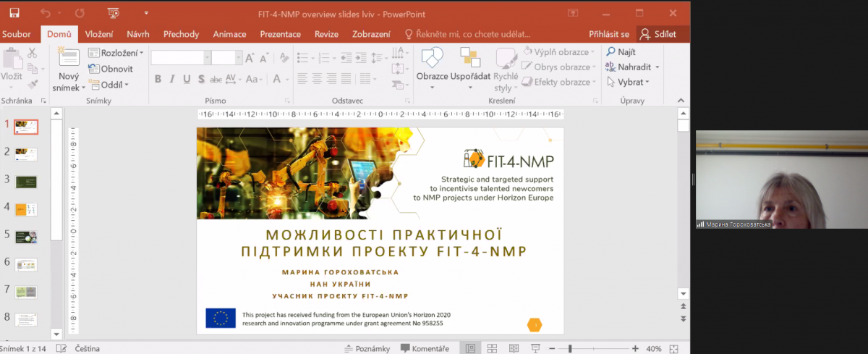Viewport: 868px width, 354px height.
Task: Click Obnovit to reset the slide
Action: coord(111,69)
